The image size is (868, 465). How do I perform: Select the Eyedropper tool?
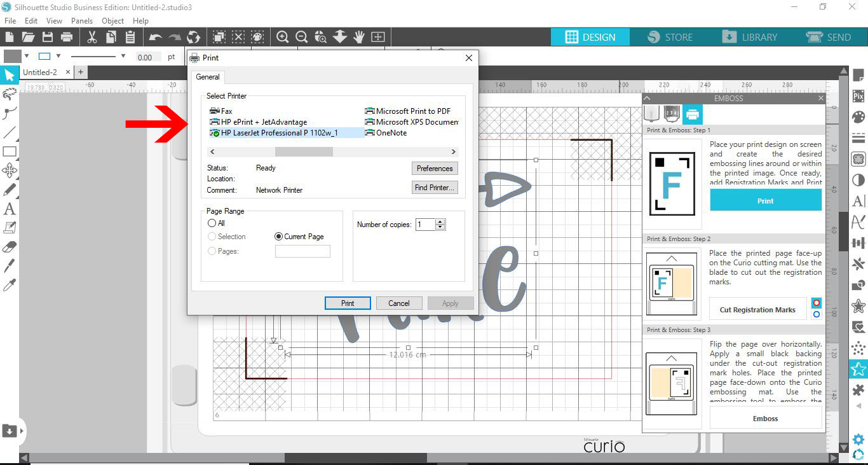(x=10, y=284)
